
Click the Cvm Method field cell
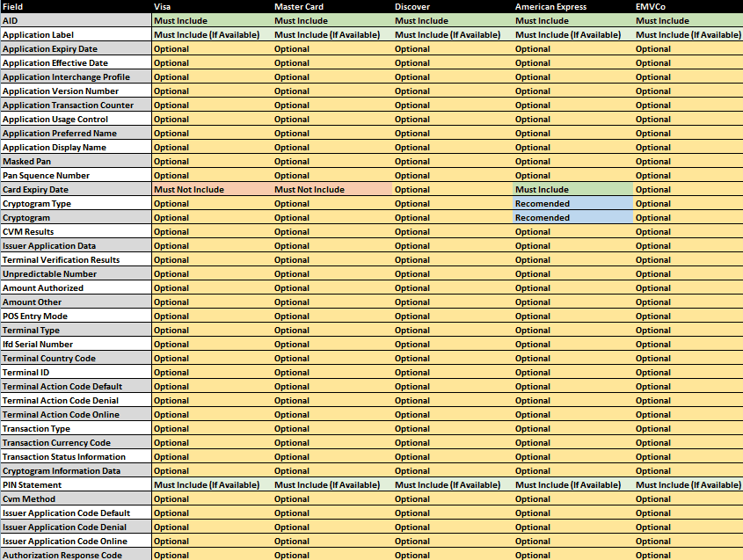76,498
